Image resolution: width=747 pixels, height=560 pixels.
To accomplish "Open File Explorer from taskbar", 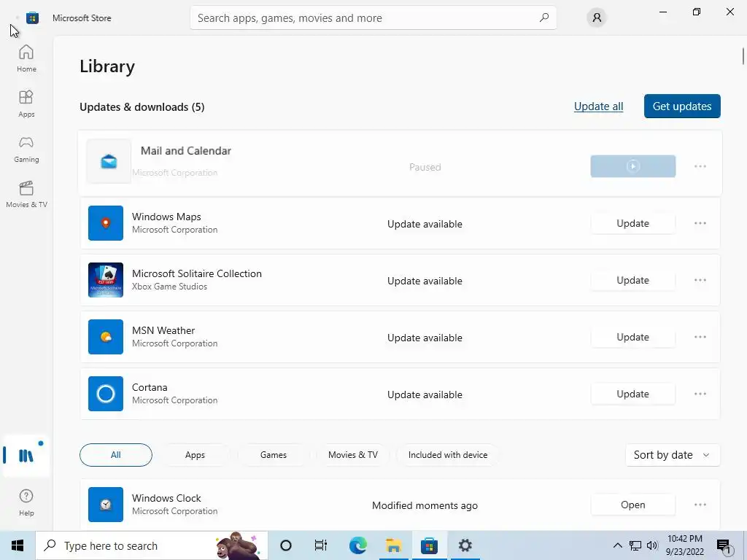I will click(393, 545).
